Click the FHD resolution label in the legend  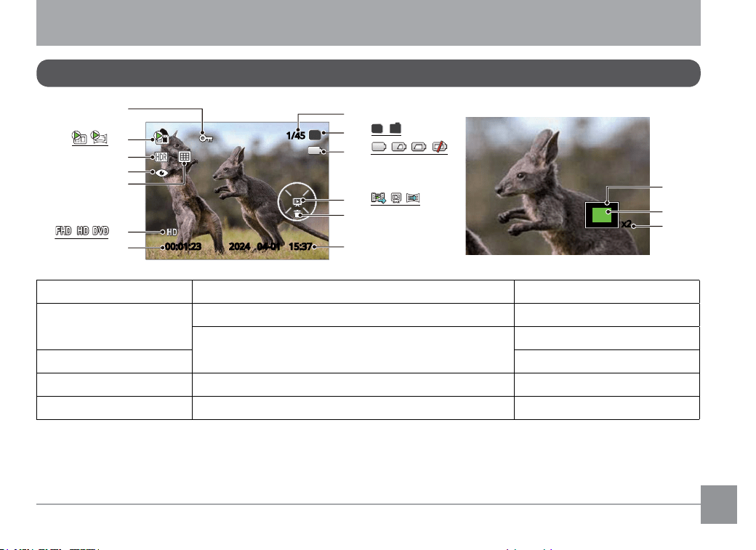[x=64, y=231]
